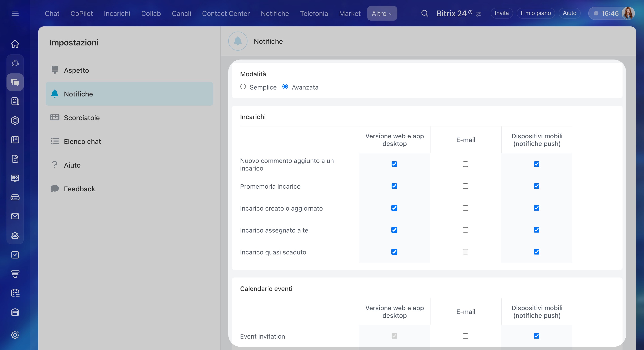
Task: Open Elenco chat settings section
Action: (x=82, y=141)
